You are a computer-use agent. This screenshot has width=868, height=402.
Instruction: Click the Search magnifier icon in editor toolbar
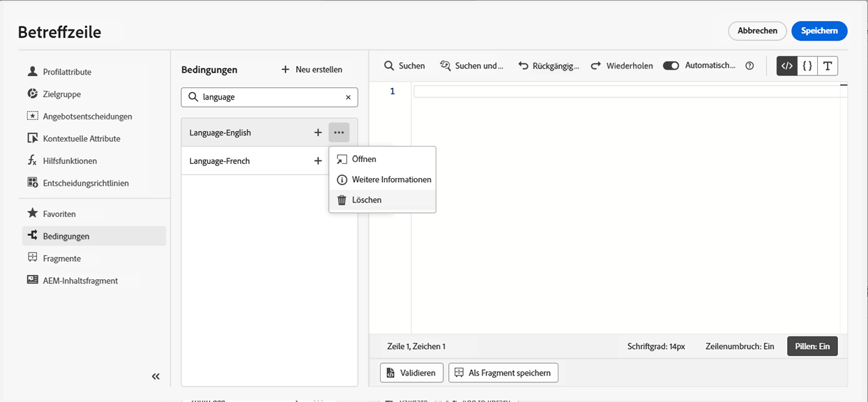[x=389, y=66]
